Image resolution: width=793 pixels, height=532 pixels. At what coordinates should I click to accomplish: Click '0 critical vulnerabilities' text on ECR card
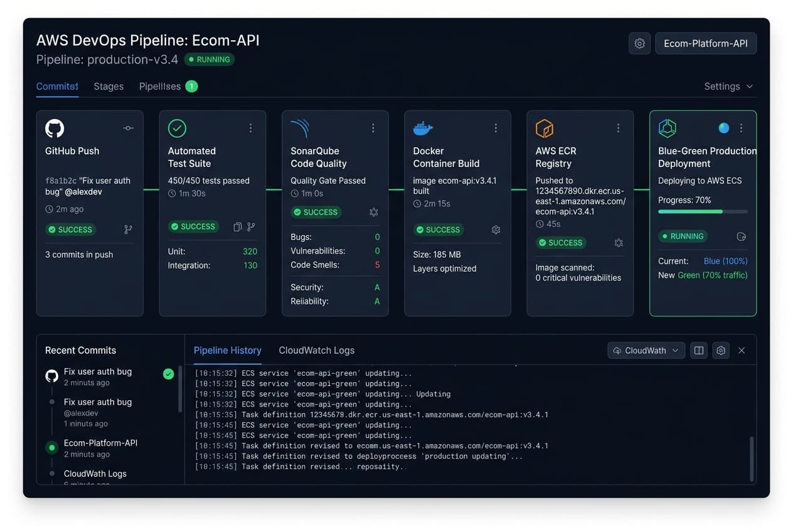click(578, 278)
